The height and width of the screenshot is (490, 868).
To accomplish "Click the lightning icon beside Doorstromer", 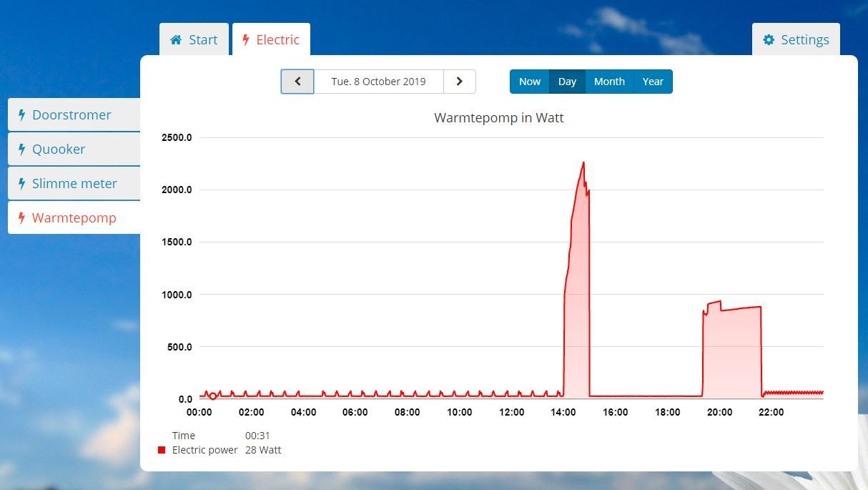I will click(x=22, y=114).
